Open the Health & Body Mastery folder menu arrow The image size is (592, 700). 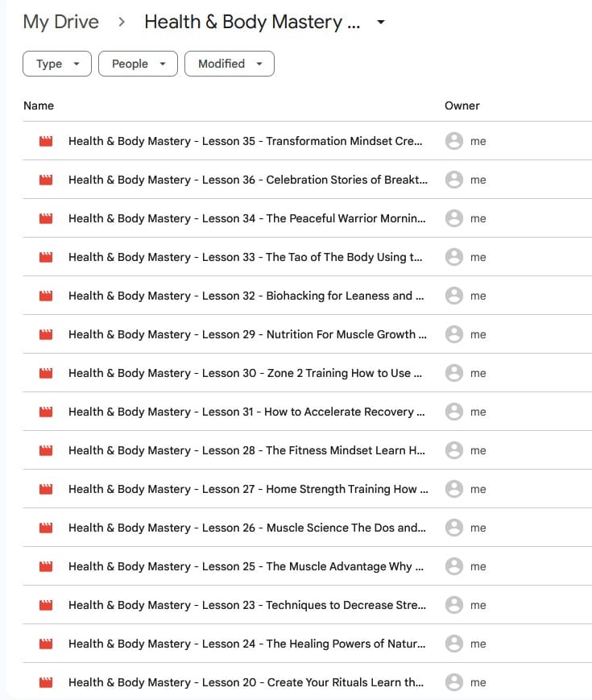381,23
